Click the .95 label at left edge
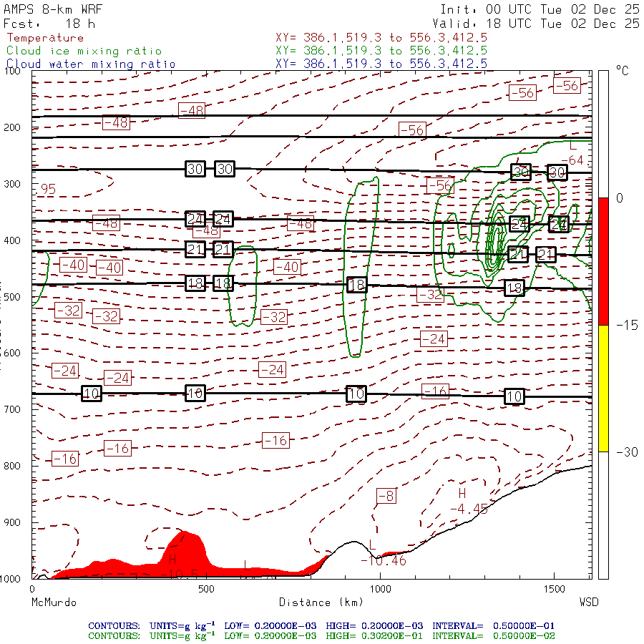Screen dimensions: 644x644 click(46, 190)
